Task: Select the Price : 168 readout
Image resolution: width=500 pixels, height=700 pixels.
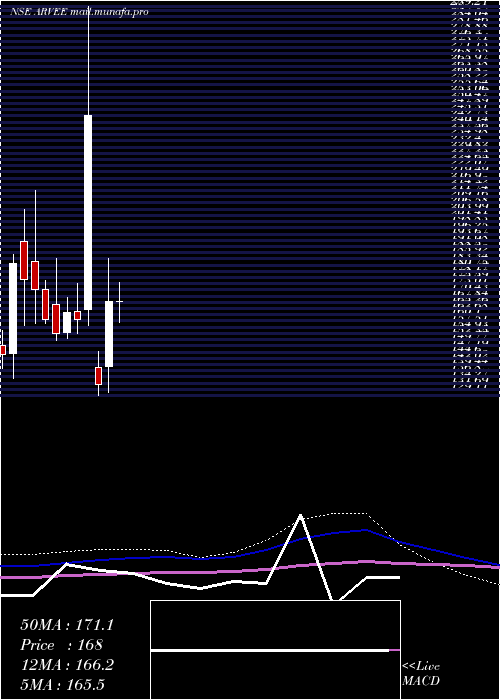Action: coord(62,645)
